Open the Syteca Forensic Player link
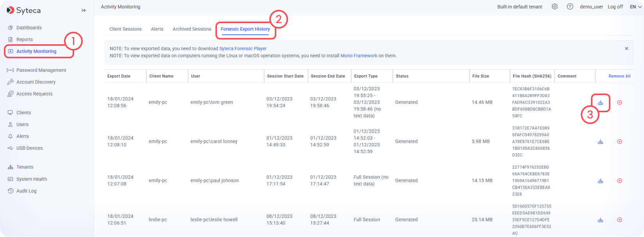 [243, 48]
